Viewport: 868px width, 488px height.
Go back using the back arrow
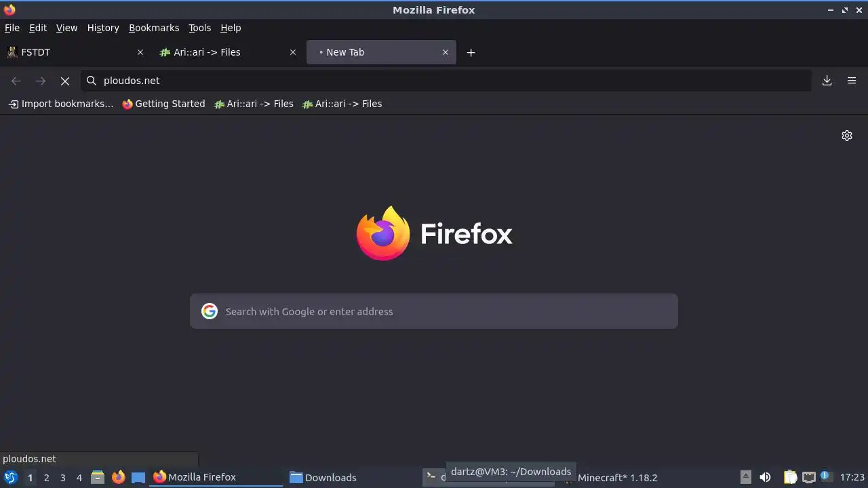(x=16, y=81)
